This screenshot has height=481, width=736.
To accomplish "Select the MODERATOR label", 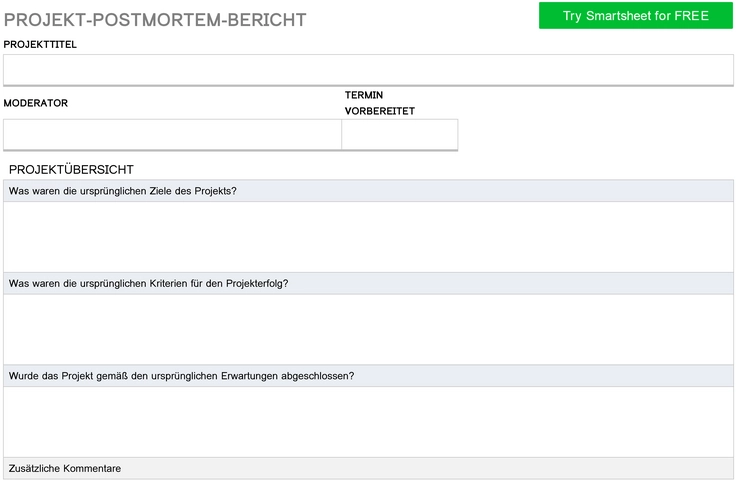I will tap(36, 103).
